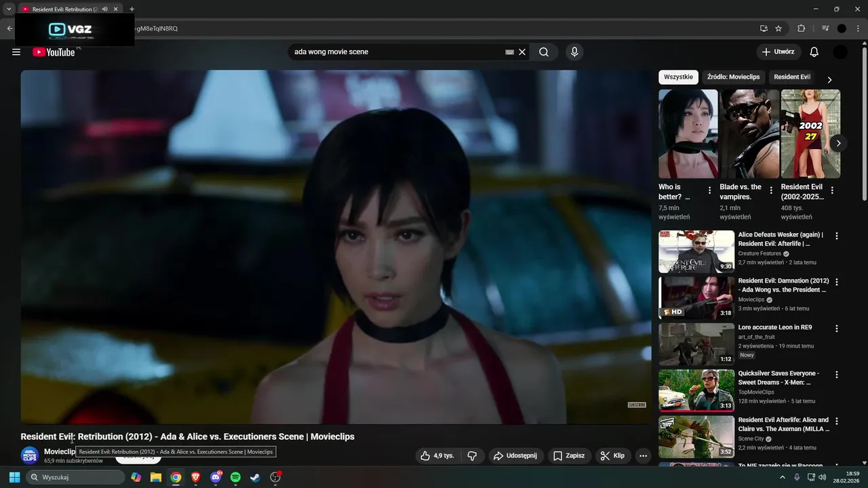
Task: Open 'Quicksilver Saves Everyone' video thumbnail
Action: [696, 390]
